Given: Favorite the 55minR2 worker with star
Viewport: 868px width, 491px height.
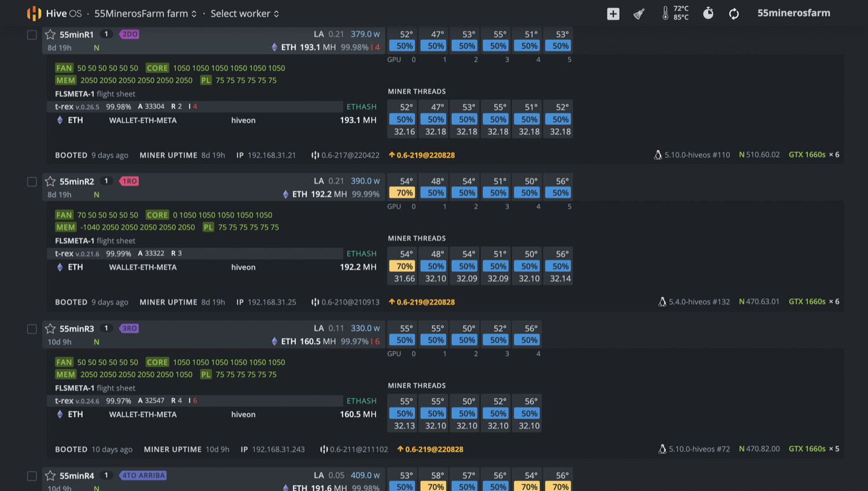Looking at the screenshot, I should pos(50,182).
